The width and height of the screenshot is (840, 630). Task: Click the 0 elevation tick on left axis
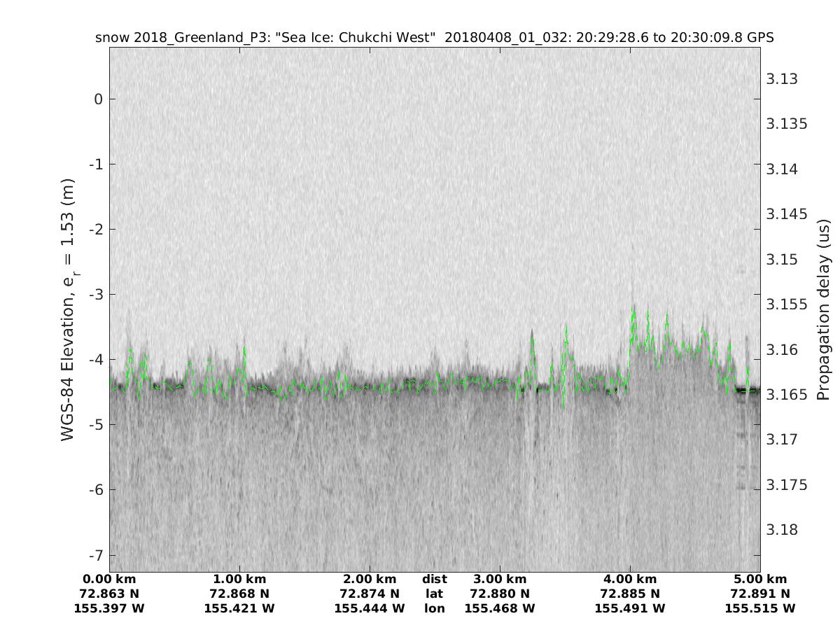pyautogui.click(x=98, y=99)
